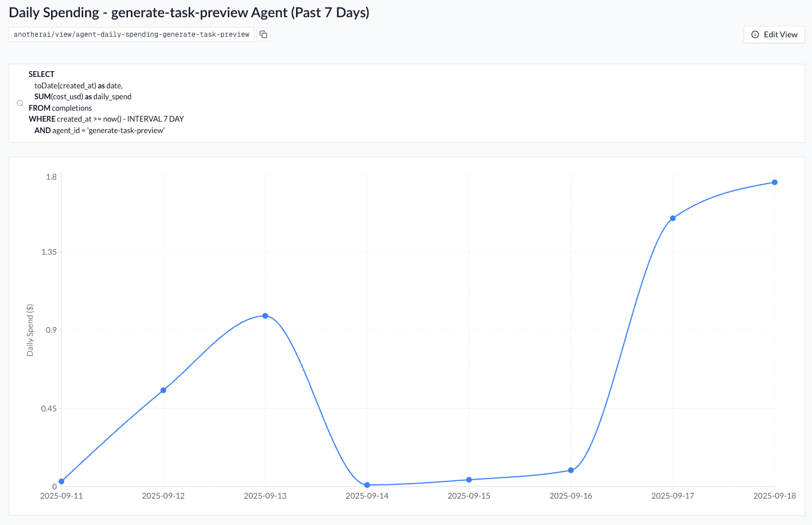The image size is (812, 525).
Task: Click the magnifying glass icon beside the SQL query
Action: 20,103
